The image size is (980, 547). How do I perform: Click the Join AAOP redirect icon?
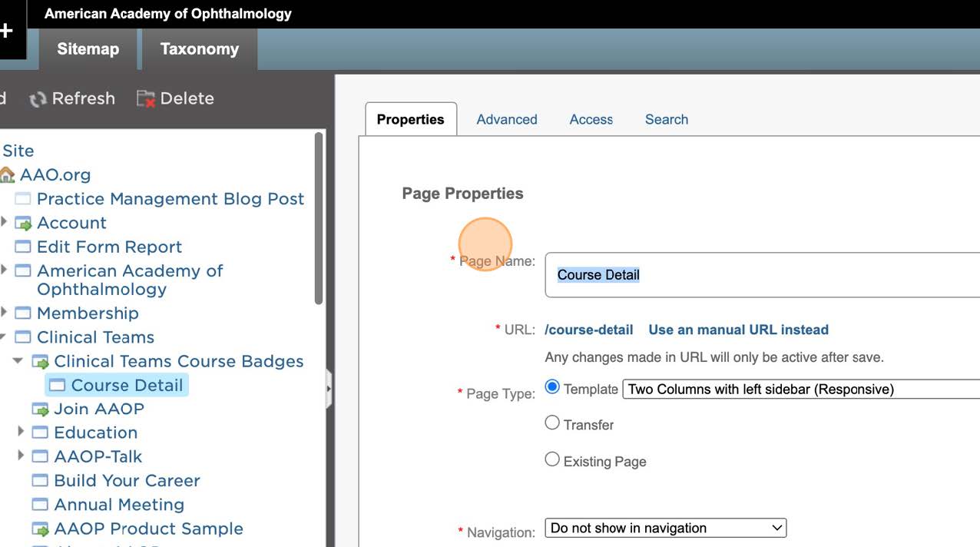(40, 409)
